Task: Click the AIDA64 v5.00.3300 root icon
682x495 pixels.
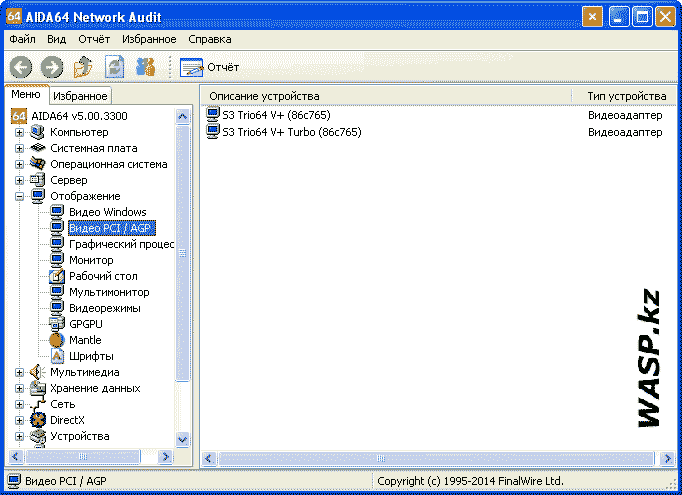Action: point(19,116)
